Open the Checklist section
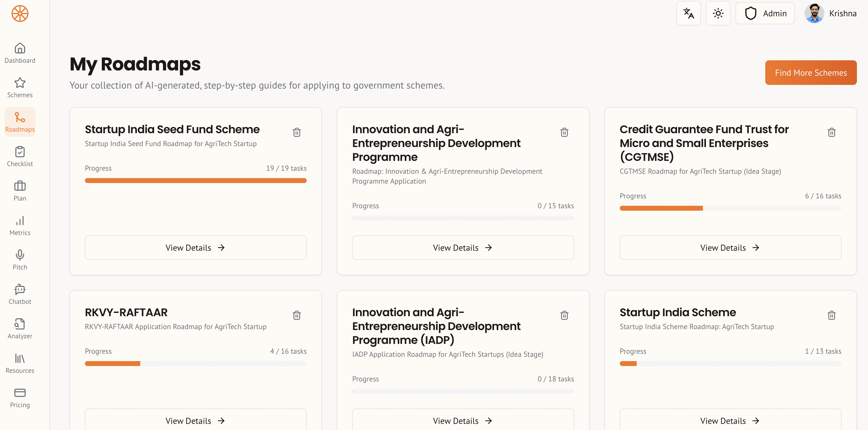The width and height of the screenshot is (868, 430). [x=20, y=156]
